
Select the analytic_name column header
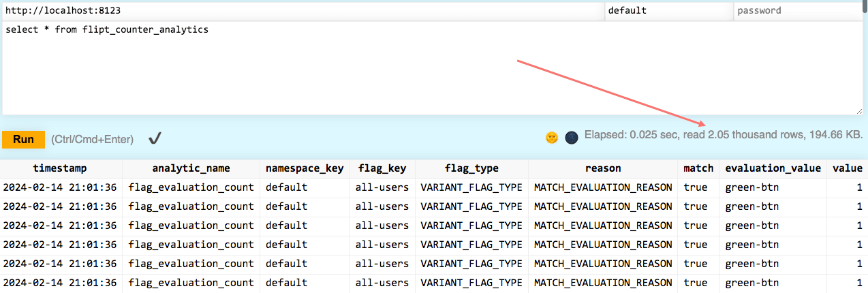click(191, 168)
